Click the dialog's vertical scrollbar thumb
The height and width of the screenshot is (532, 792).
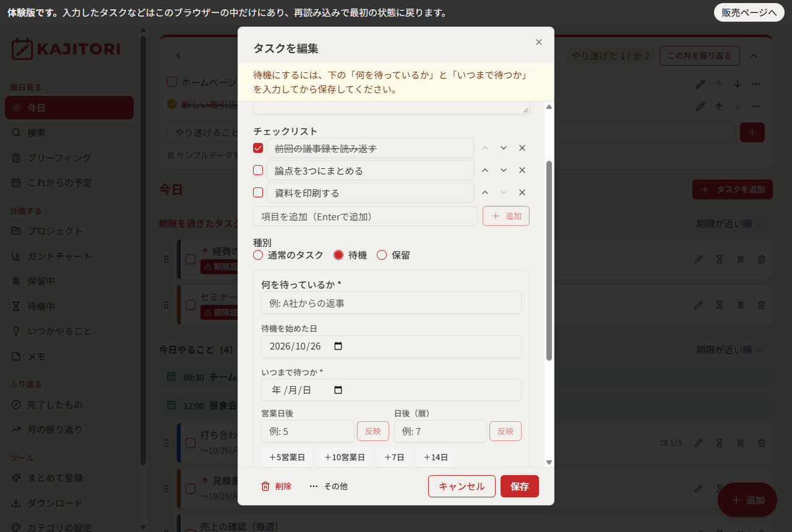(x=549, y=260)
